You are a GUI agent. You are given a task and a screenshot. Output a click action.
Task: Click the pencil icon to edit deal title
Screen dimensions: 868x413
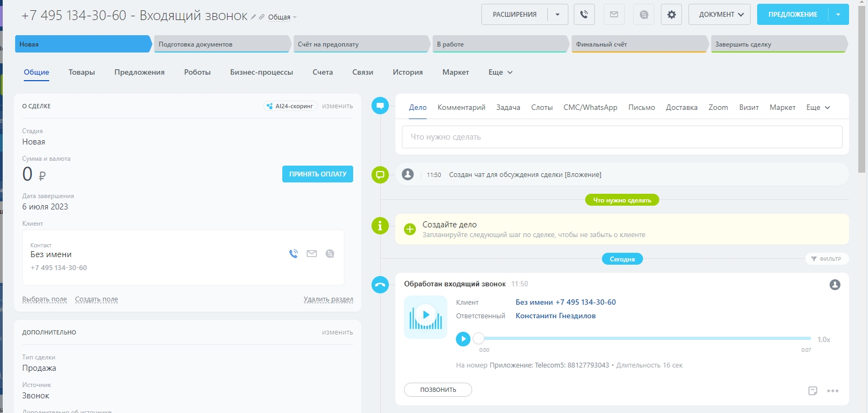click(x=253, y=17)
